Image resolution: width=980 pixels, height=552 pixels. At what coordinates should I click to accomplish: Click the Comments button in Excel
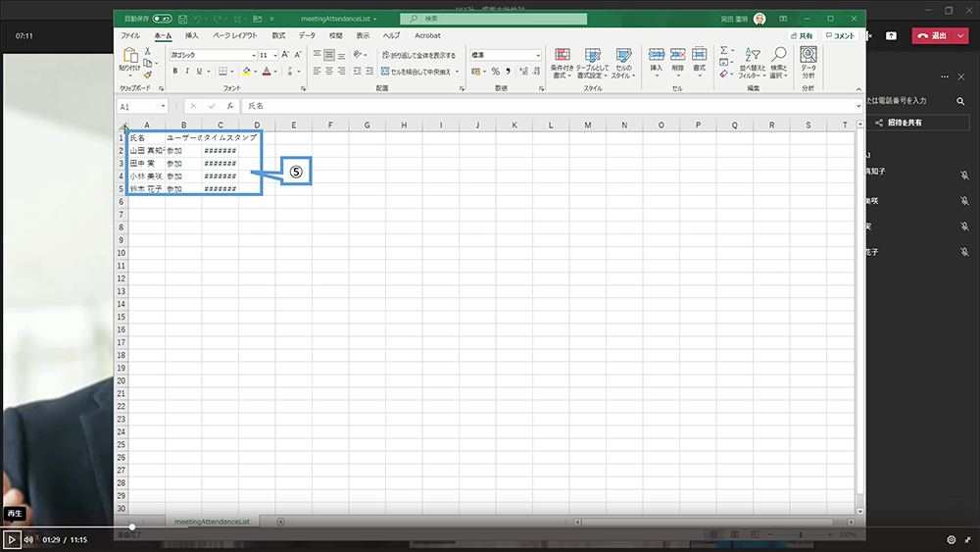(x=840, y=35)
